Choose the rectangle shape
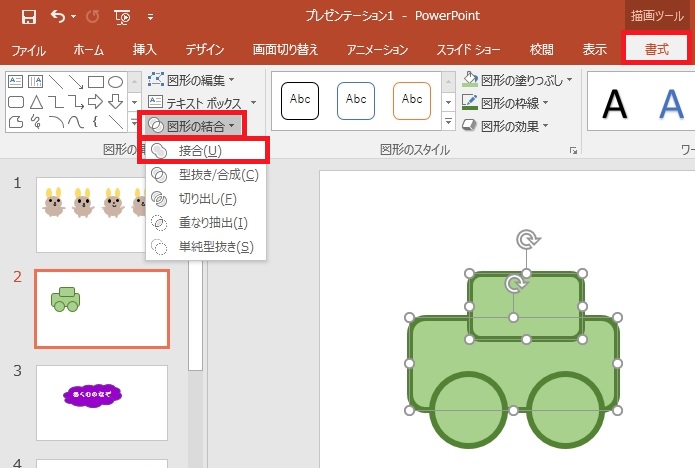Viewport: 695px width, 468px height. 96,82
